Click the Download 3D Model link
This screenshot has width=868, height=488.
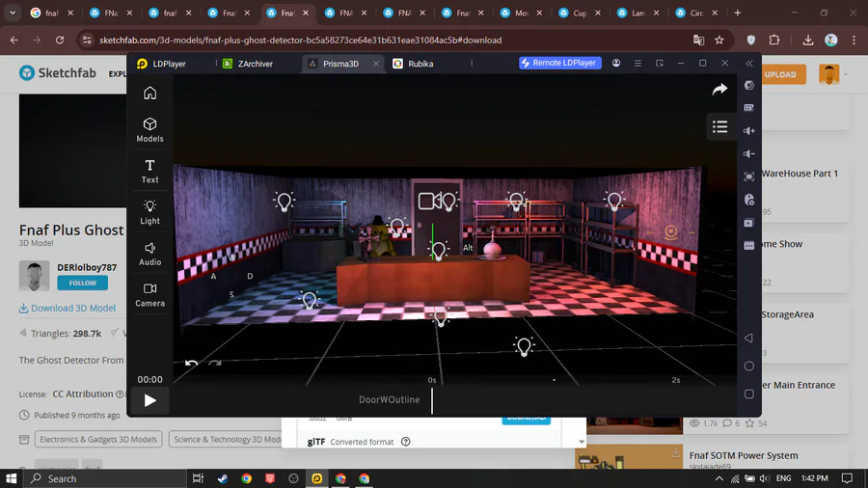coord(68,309)
